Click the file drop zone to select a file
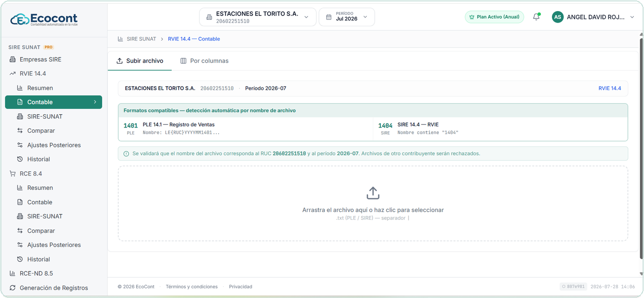 pyautogui.click(x=373, y=204)
